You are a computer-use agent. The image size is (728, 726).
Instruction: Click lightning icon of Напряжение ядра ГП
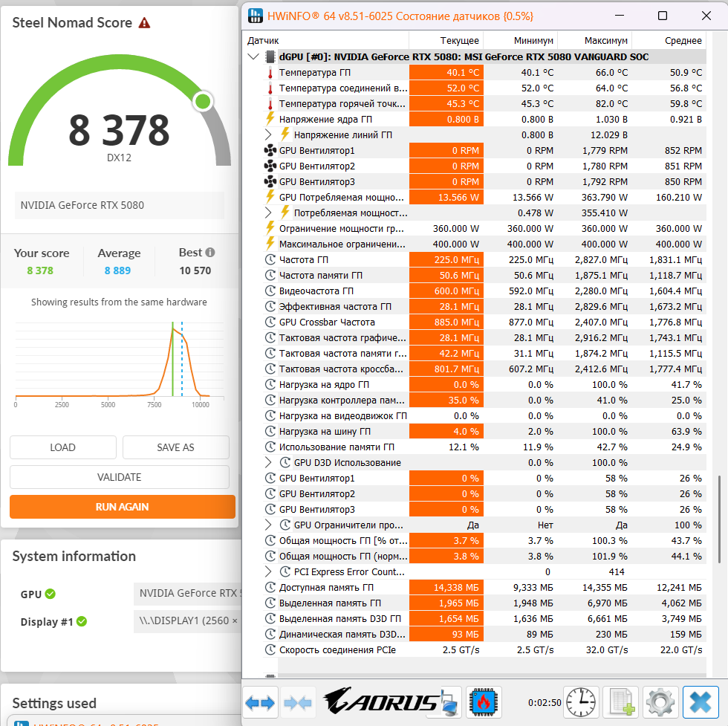270,119
